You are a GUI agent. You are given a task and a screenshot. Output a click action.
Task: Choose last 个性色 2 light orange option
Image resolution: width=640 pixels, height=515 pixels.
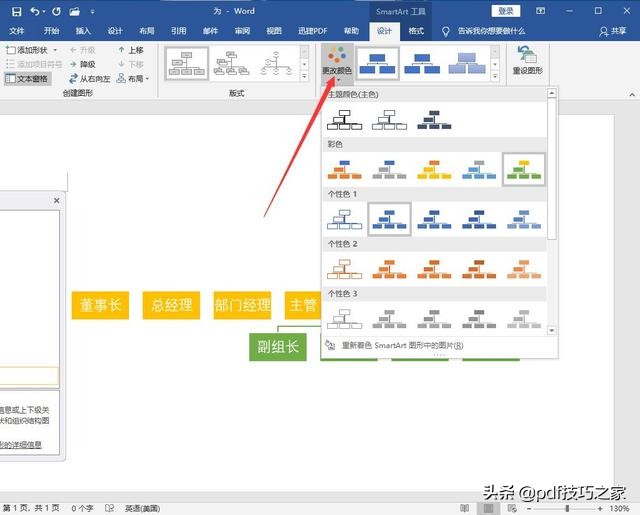524,269
